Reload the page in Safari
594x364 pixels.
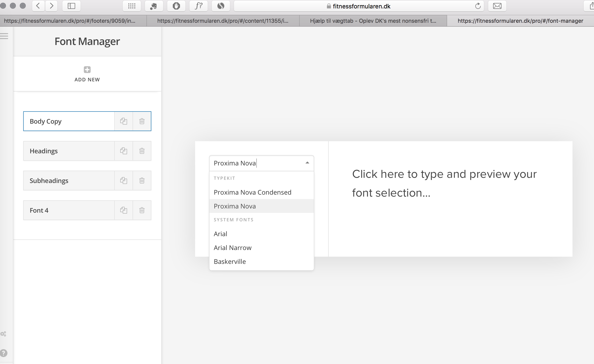[x=478, y=6]
